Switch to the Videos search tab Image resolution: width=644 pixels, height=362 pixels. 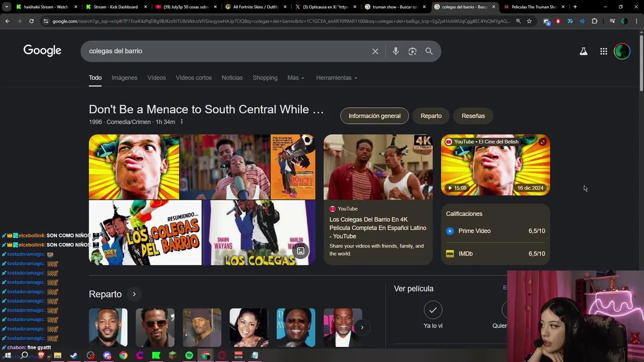(156, 78)
